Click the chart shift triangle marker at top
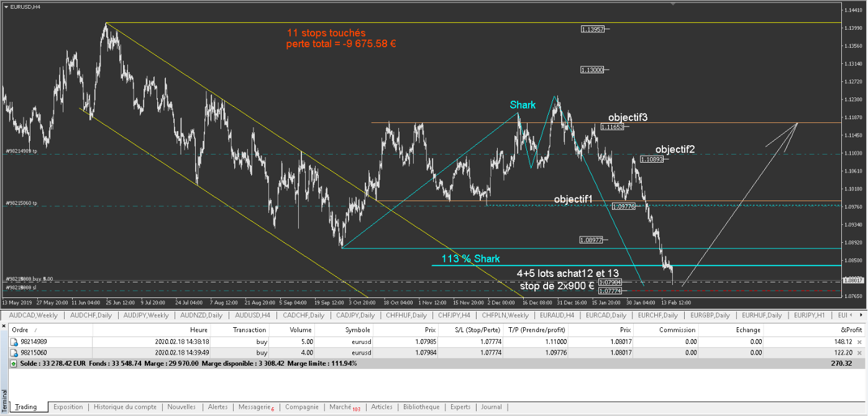Image resolution: width=868 pixels, height=416 pixels. coord(672,4)
